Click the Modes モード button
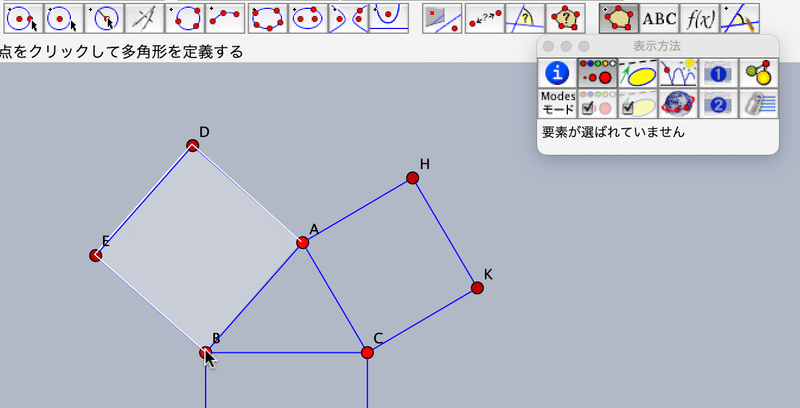The width and height of the screenshot is (800, 408). pos(557,104)
